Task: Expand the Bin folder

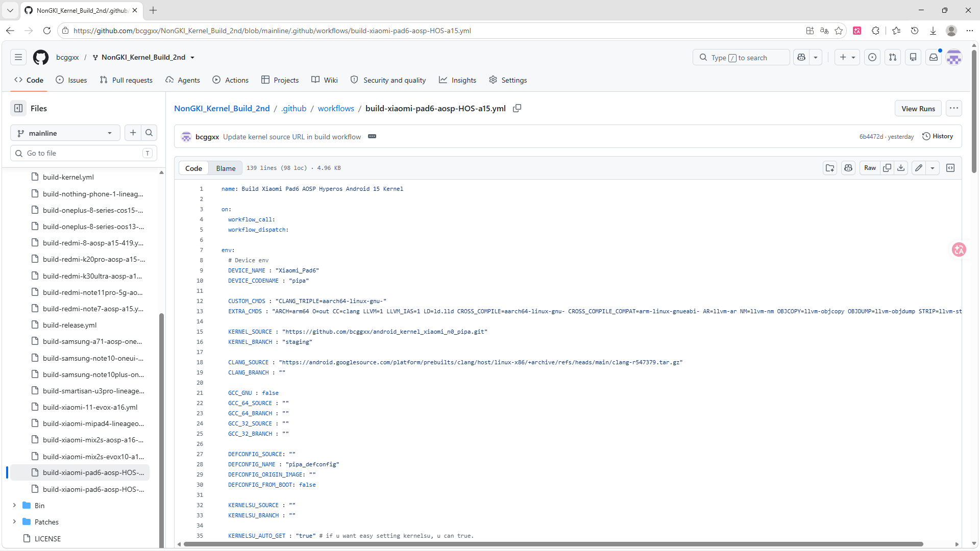Action: point(14,506)
